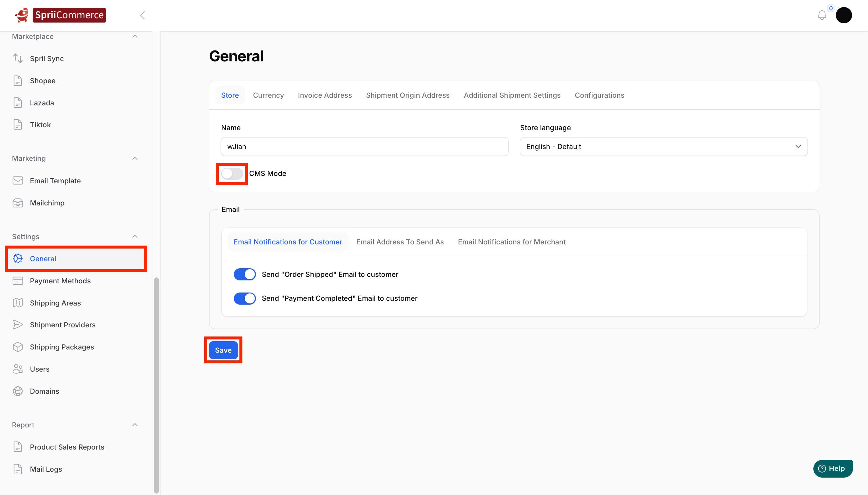Image resolution: width=868 pixels, height=495 pixels.
Task: Collapse the Settings sidebar section
Action: (x=135, y=237)
